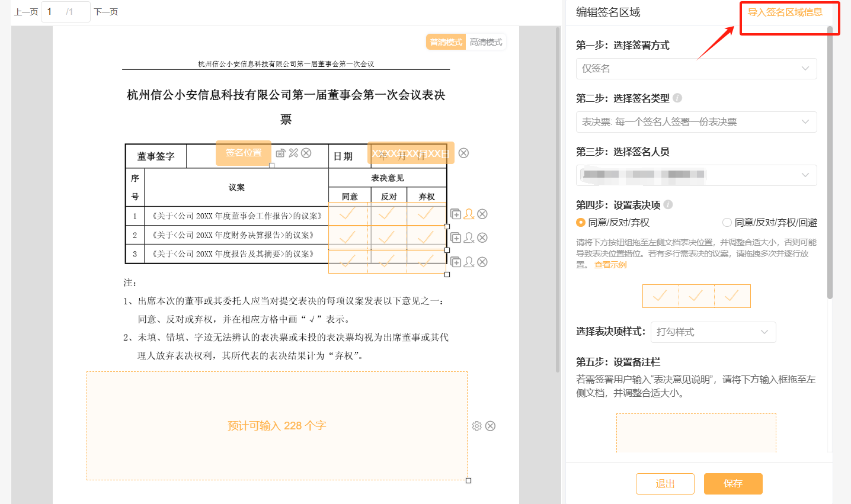Go to 上一页

[x=26, y=12]
